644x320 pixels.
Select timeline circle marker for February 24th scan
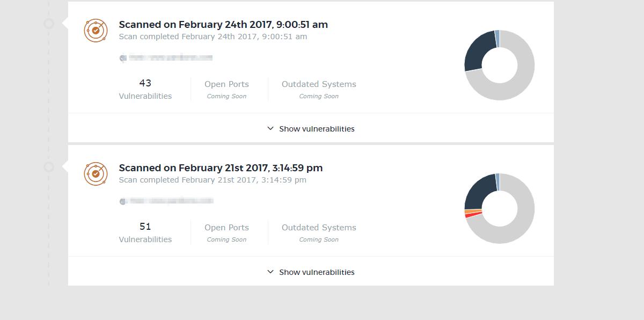coord(49,24)
